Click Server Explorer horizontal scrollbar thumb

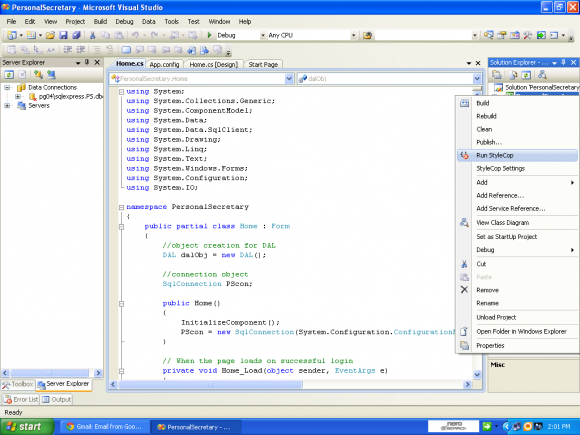pyautogui.click(x=50, y=373)
